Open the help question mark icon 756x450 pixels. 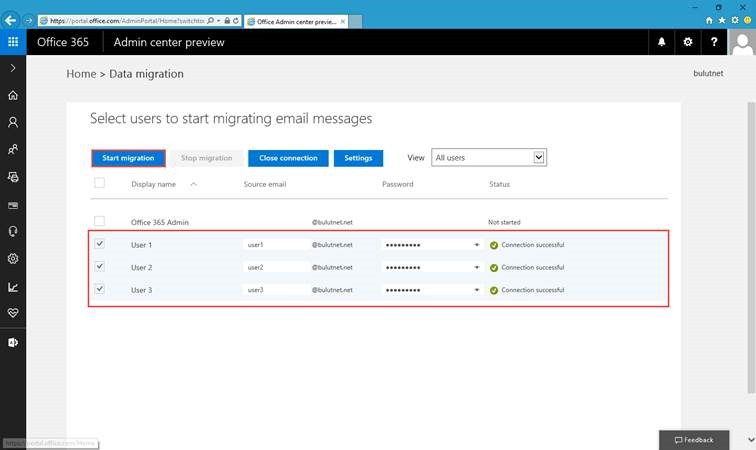click(x=714, y=42)
